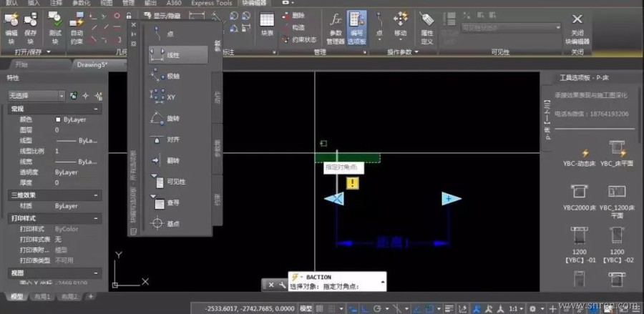Open the 参数管理器 fx icon
This screenshot has height=314, width=644.
336,27
